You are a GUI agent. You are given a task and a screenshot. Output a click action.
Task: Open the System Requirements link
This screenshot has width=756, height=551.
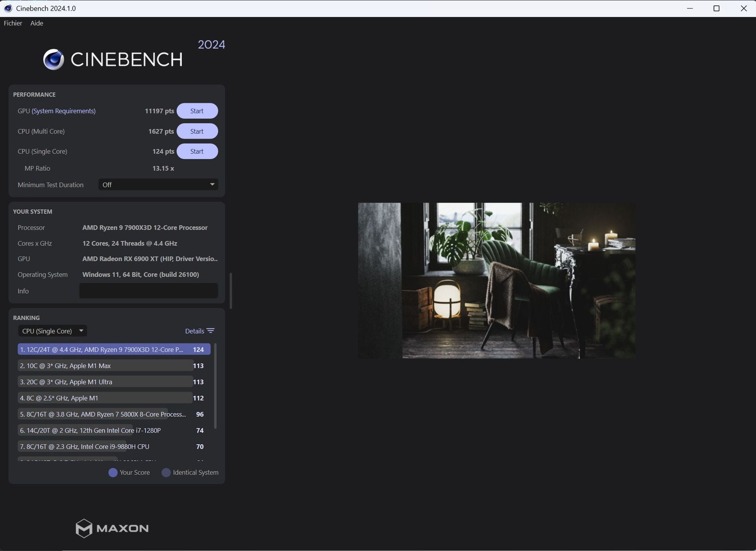pyautogui.click(x=64, y=111)
